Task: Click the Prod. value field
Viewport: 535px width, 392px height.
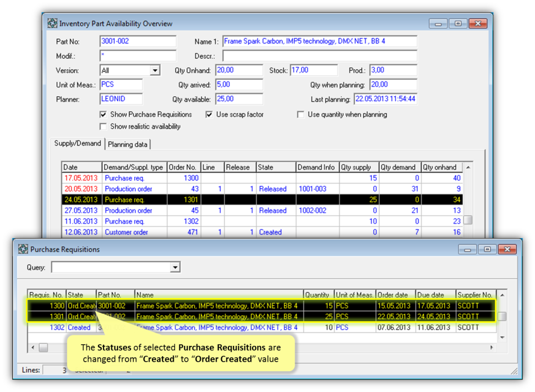Action: (x=393, y=70)
